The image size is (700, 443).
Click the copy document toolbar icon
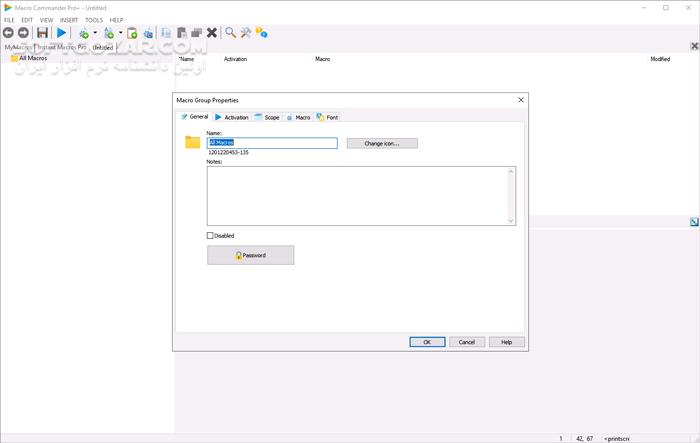pos(166,33)
